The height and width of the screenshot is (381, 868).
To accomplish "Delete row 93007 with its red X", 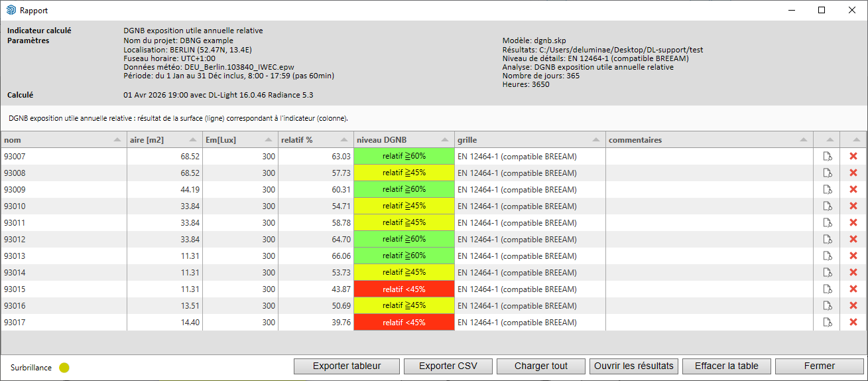I will 853,157.
